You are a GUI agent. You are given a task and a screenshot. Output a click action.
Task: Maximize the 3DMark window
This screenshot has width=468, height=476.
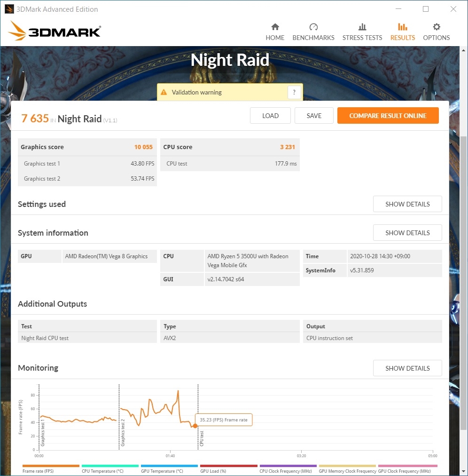(426, 9)
